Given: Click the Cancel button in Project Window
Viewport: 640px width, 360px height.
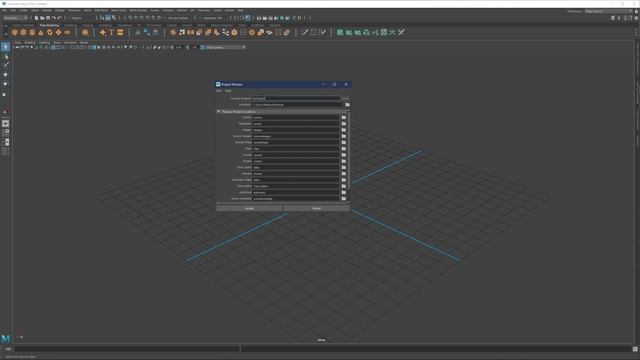Looking at the screenshot, I should (316, 209).
